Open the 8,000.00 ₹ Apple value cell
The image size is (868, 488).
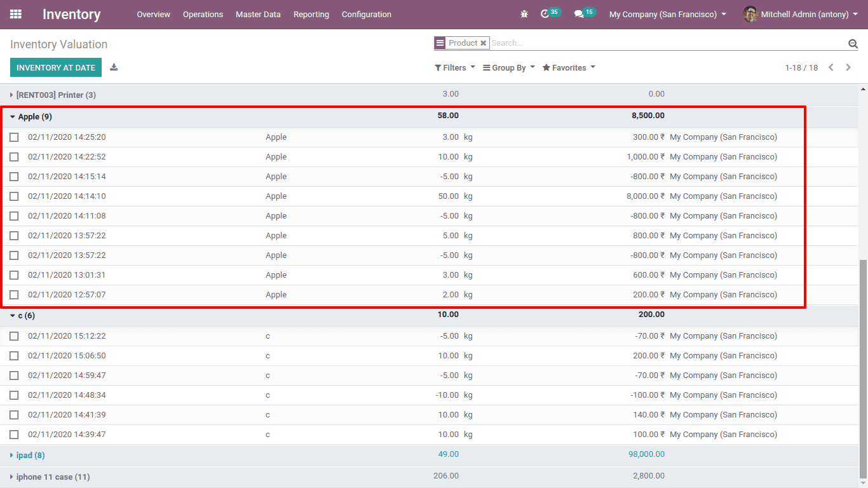(x=645, y=196)
